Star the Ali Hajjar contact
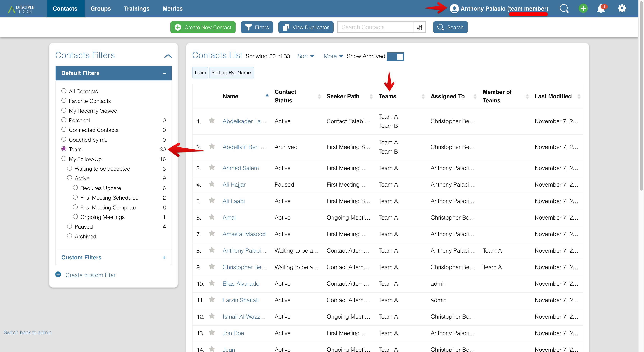Viewport: 644px width, 352px height. coord(212,184)
